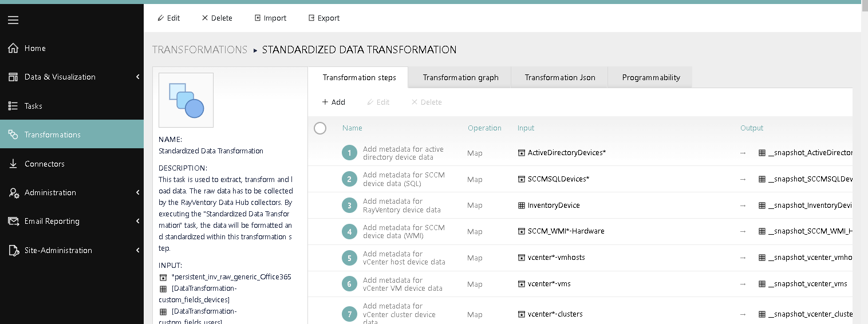Click the Tasks list icon
The height and width of the screenshot is (324, 868).
13,106
